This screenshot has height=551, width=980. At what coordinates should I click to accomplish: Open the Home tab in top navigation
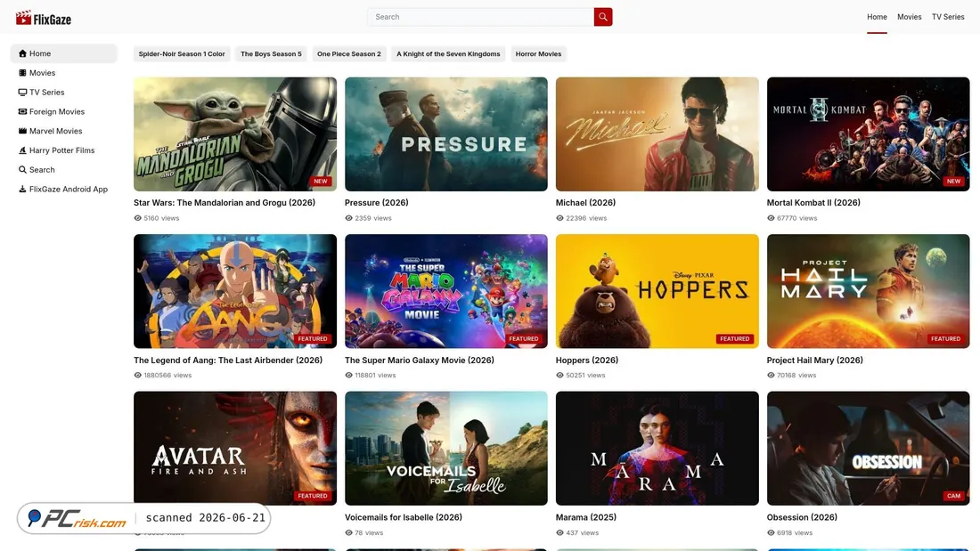877,17
